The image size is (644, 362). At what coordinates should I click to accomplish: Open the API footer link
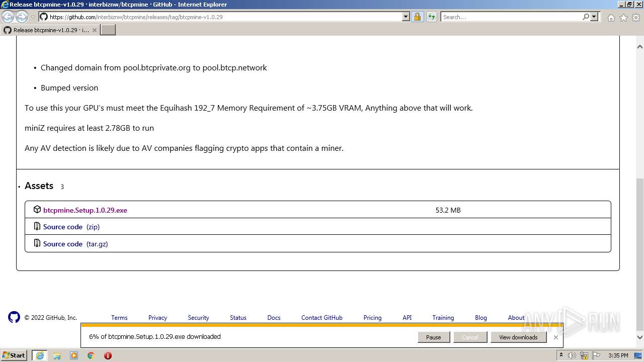(x=407, y=318)
